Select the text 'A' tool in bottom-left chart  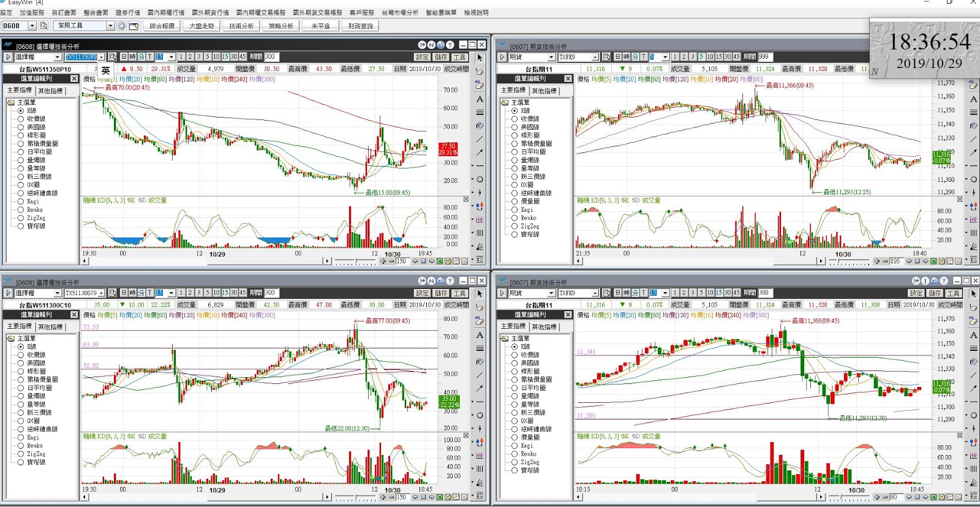coord(480,336)
